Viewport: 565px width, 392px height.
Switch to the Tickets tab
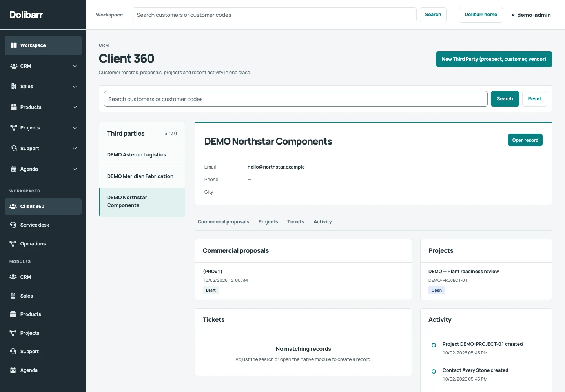click(296, 222)
